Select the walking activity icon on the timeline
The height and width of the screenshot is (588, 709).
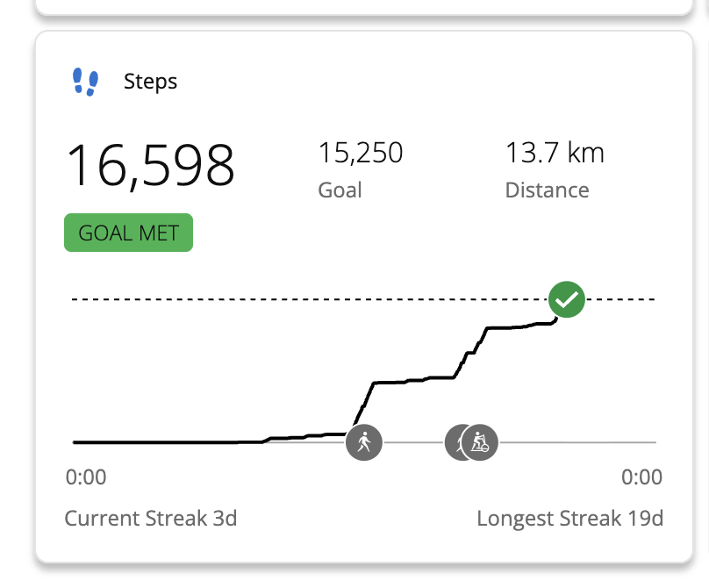coord(364,441)
